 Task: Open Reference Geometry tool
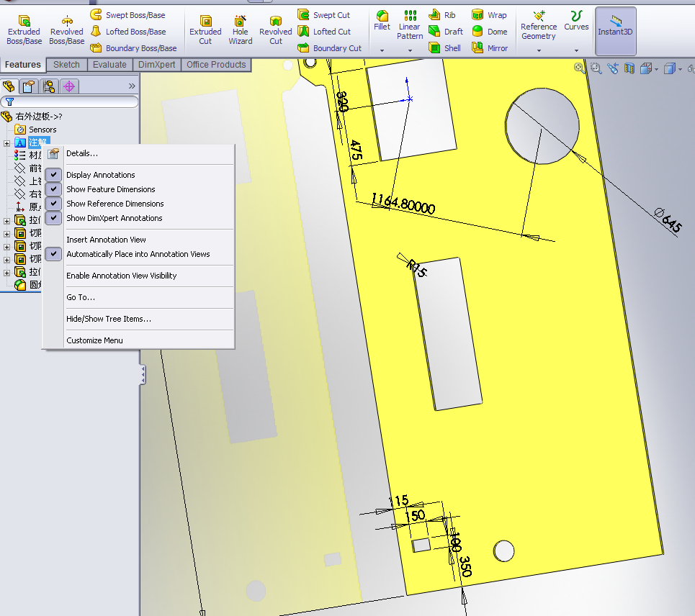tap(539, 25)
